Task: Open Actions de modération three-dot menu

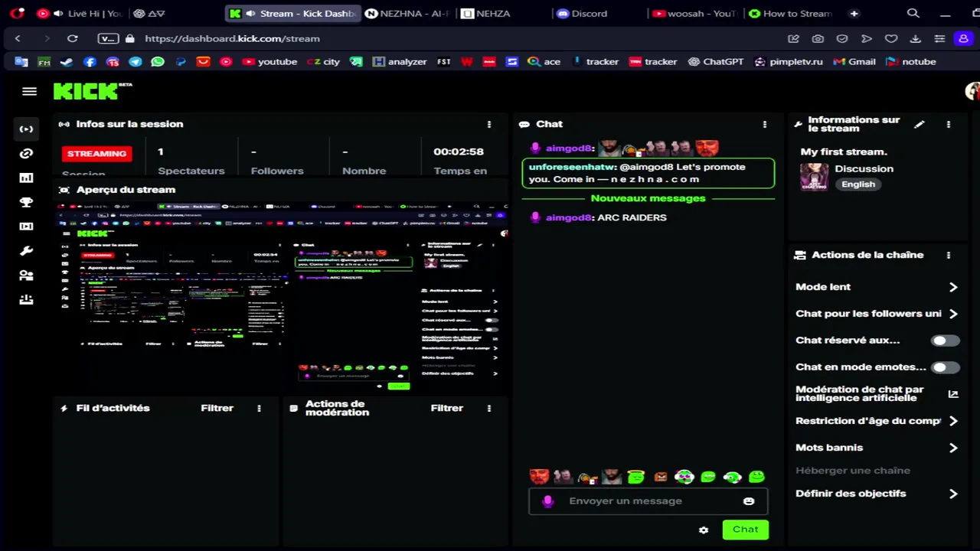Action: coord(489,408)
